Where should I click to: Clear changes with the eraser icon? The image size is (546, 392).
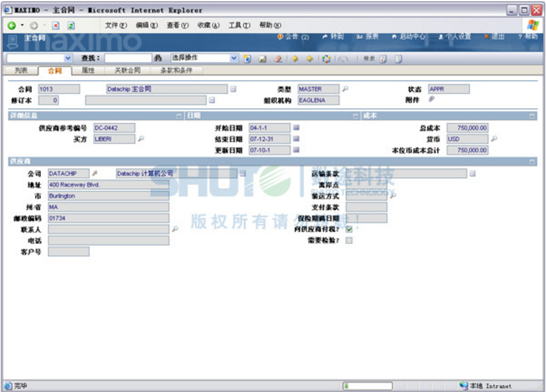point(278,59)
